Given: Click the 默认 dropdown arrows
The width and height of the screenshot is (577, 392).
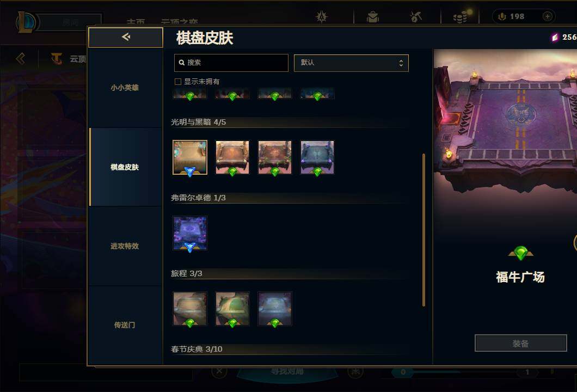Looking at the screenshot, I should point(401,63).
